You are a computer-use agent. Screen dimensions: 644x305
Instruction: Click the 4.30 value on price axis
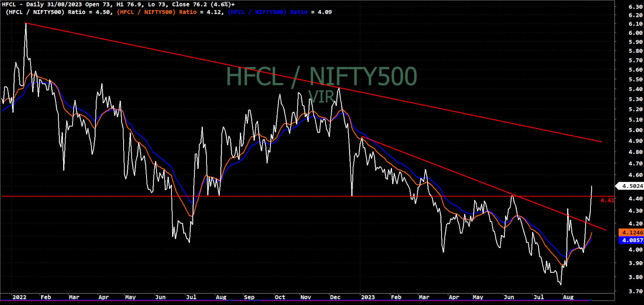636,211
